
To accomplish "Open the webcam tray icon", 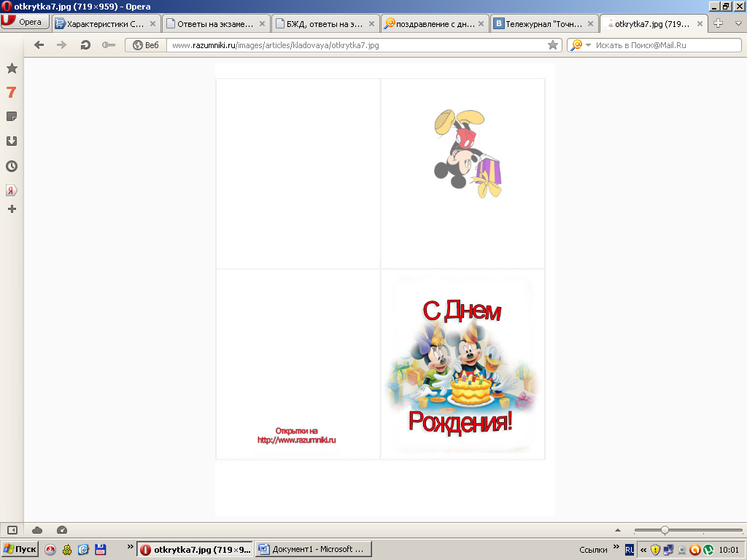I will [x=682, y=550].
